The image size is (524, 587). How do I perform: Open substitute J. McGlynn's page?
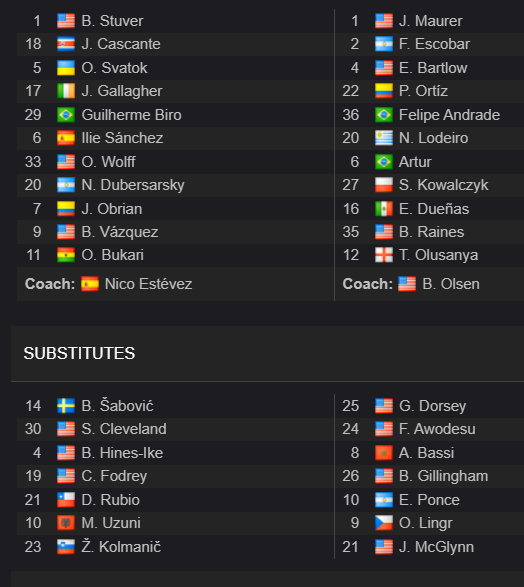436,547
